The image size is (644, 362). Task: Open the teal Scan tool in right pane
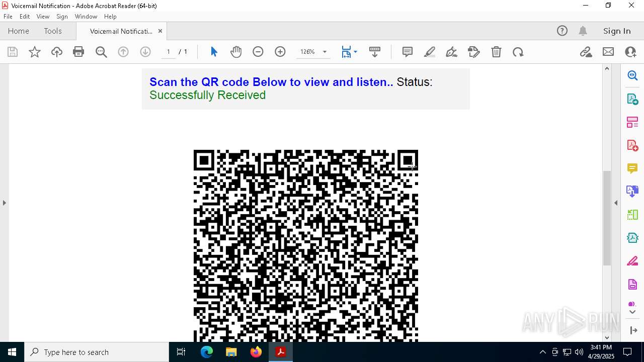pos(632,238)
